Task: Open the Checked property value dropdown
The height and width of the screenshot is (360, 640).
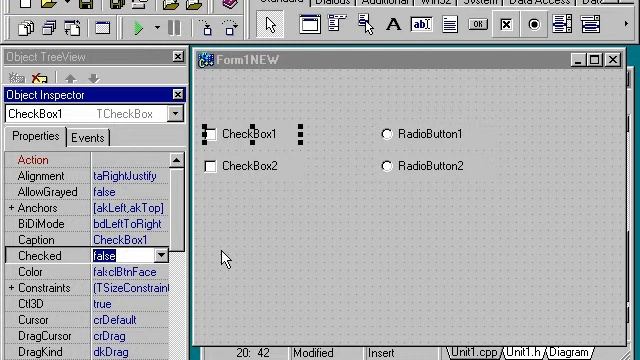Action: click(x=161, y=256)
